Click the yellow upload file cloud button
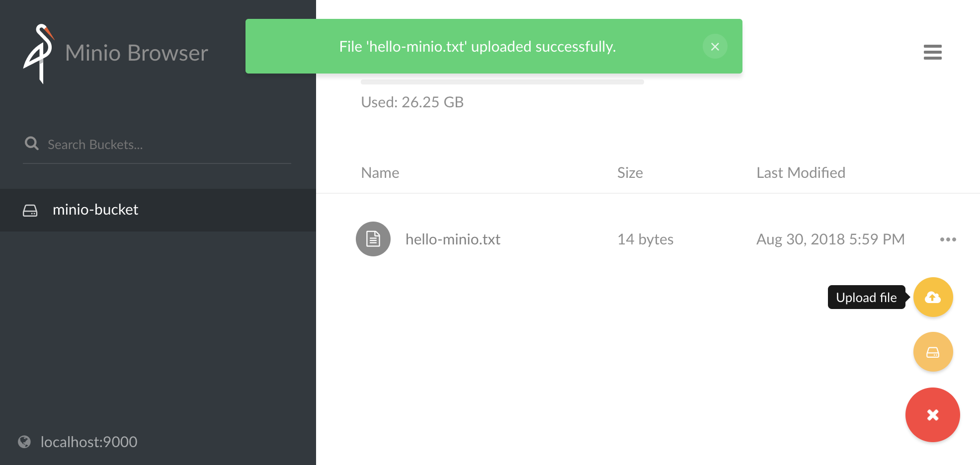This screenshot has height=465, width=980. 933,297
